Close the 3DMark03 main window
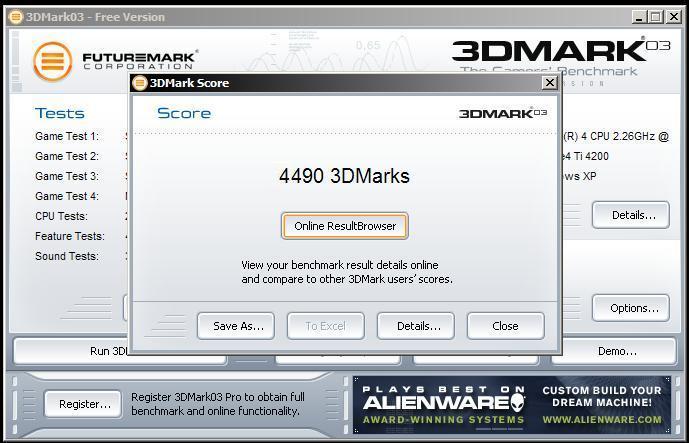The image size is (689, 443). pos(673,17)
